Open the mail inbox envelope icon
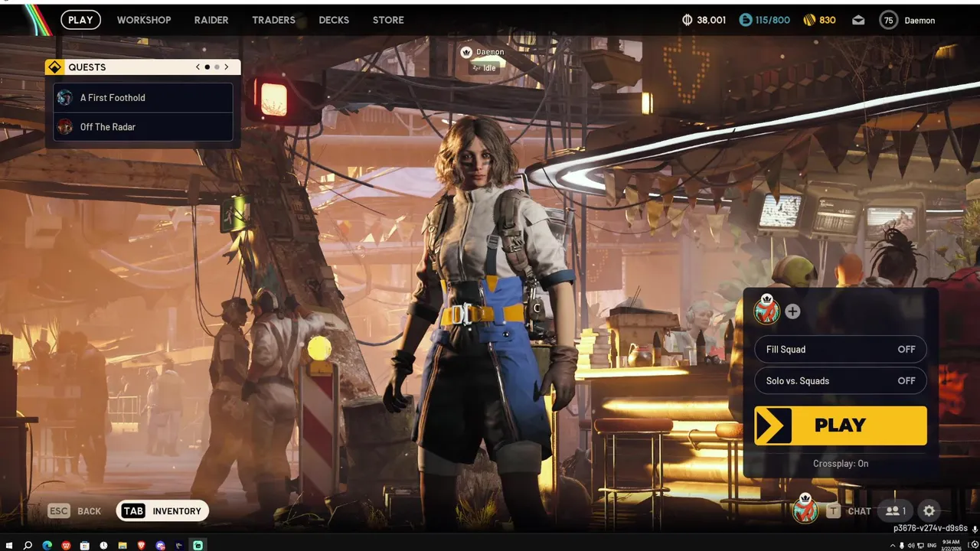The image size is (980, 551). click(x=858, y=21)
